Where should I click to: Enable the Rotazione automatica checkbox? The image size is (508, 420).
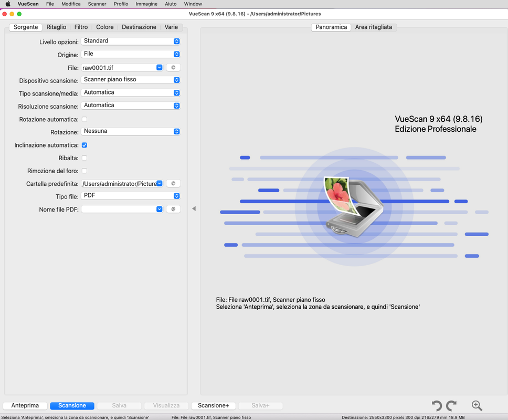84,119
